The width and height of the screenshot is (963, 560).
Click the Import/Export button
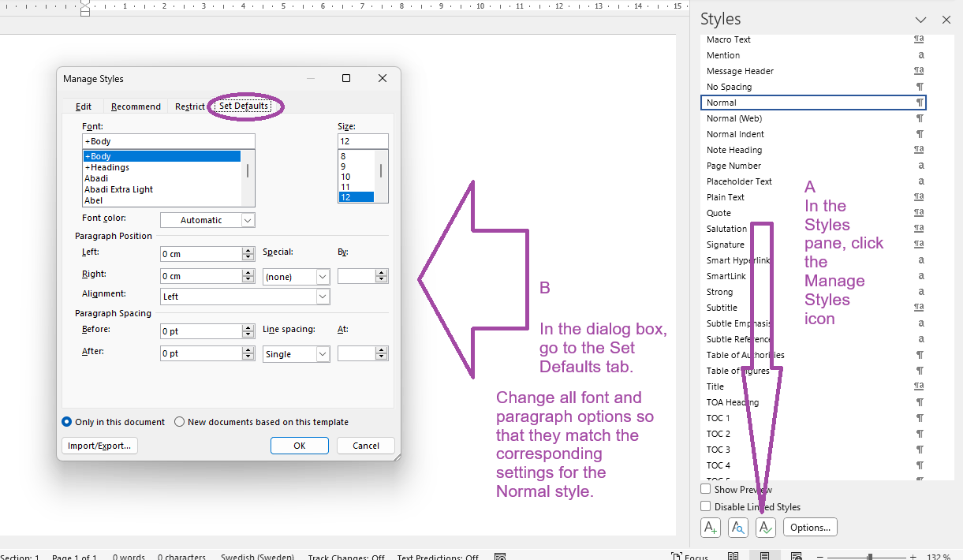coord(99,446)
